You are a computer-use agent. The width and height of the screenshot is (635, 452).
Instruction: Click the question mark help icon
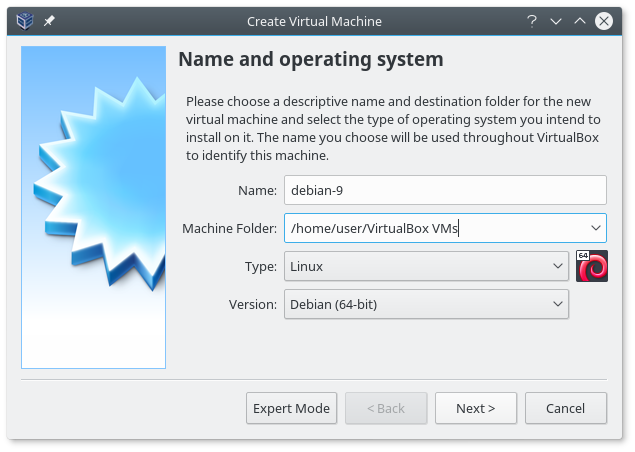click(533, 20)
